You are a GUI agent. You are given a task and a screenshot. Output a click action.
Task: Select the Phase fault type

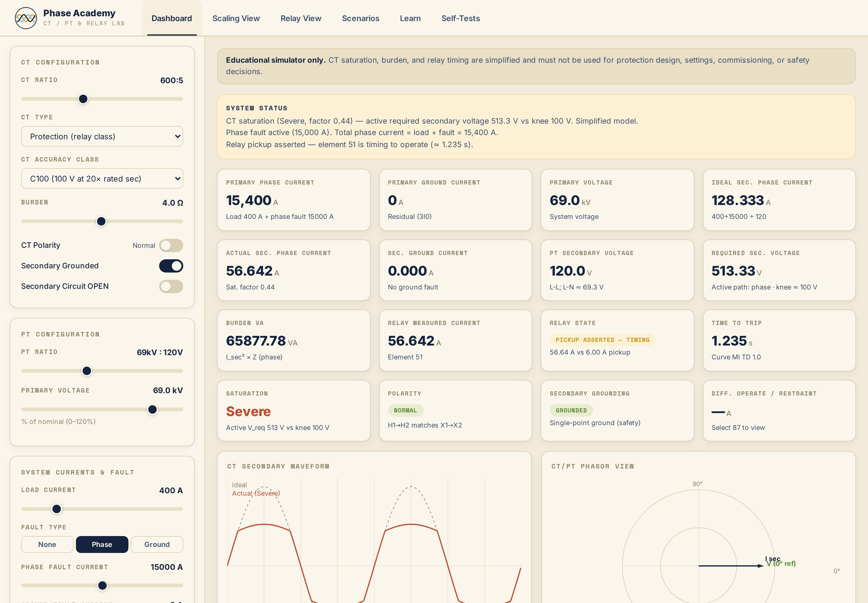click(102, 545)
